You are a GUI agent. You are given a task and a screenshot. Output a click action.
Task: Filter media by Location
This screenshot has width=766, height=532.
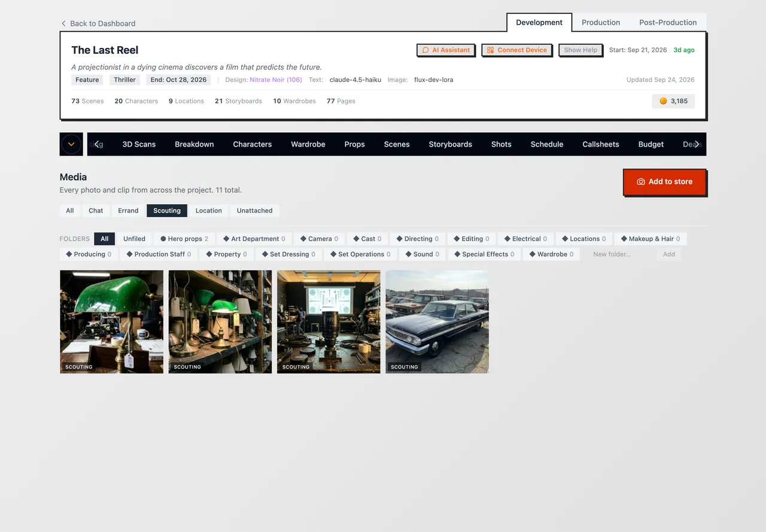tap(208, 211)
